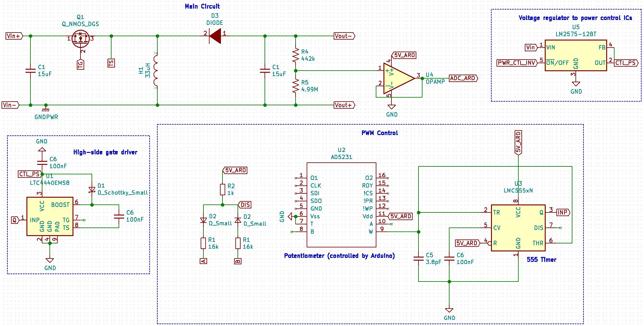Click the LTC4440EMS8 gate driver chip body
This screenshot has height=326, width=644.
coord(50,216)
